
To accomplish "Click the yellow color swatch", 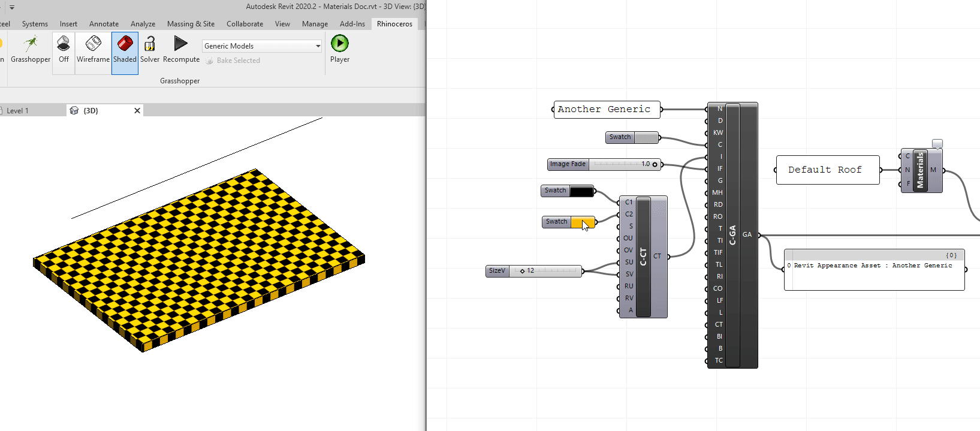I will [x=581, y=222].
